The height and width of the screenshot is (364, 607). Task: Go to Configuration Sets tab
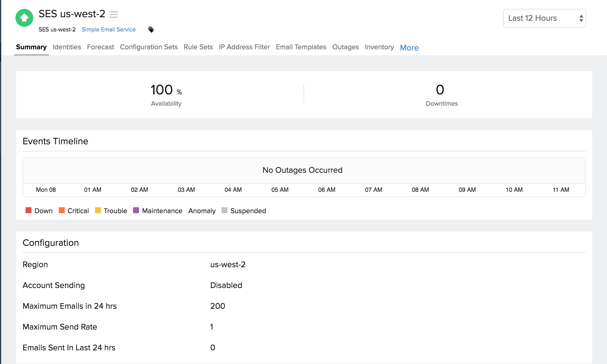(148, 47)
